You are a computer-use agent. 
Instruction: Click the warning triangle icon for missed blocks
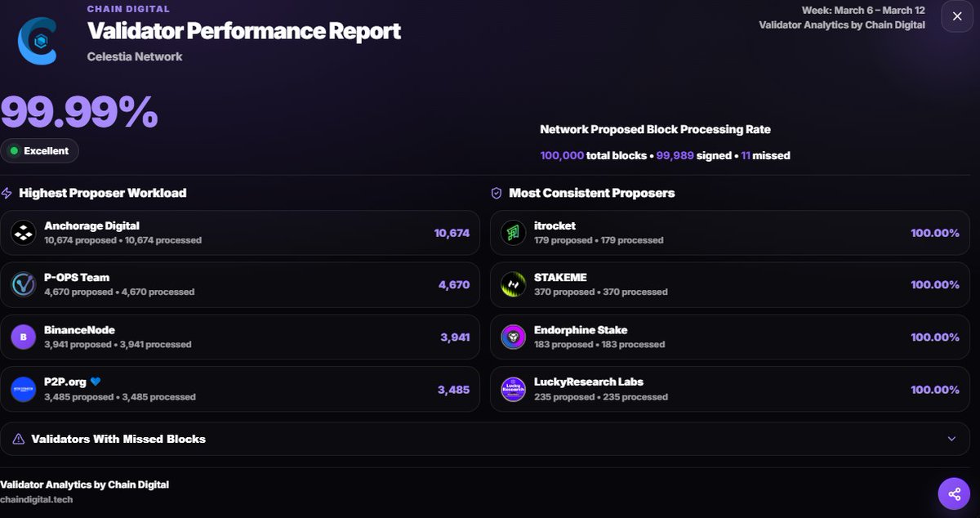click(19, 439)
